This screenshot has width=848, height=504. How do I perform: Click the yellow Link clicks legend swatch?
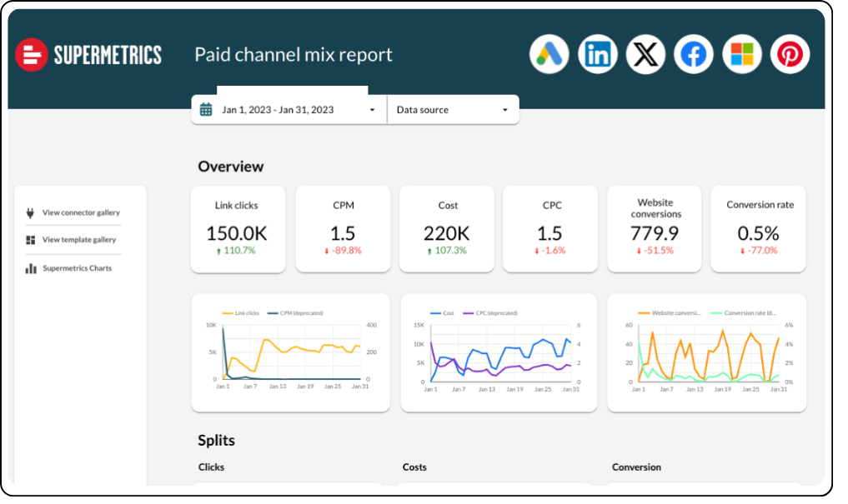coord(227,313)
